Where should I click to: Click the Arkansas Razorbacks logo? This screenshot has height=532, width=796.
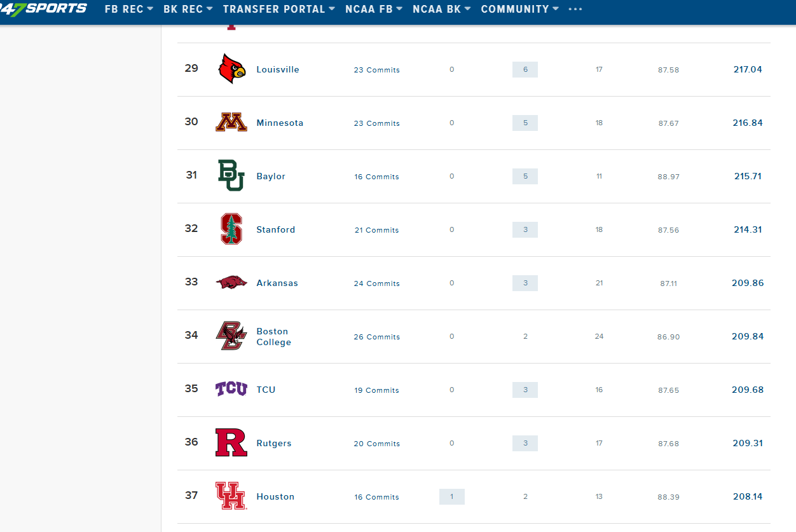pos(231,283)
